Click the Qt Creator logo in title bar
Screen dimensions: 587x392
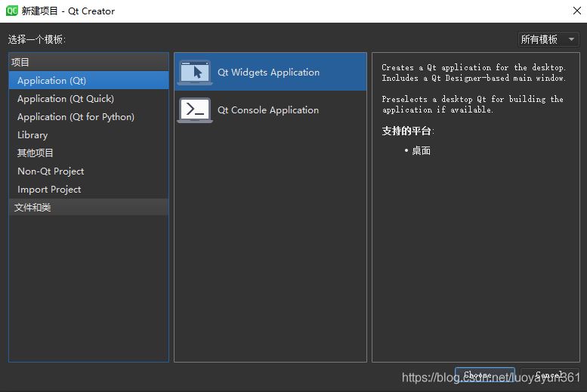[x=11, y=11]
